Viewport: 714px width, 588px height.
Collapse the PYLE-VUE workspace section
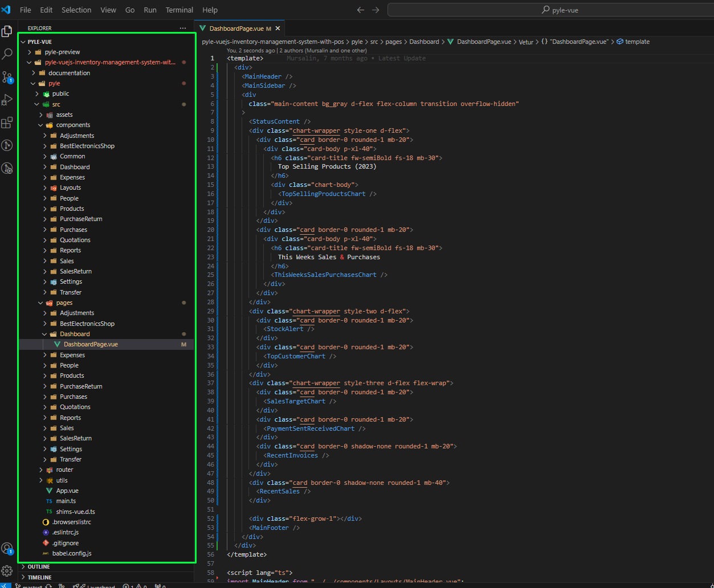[23, 42]
